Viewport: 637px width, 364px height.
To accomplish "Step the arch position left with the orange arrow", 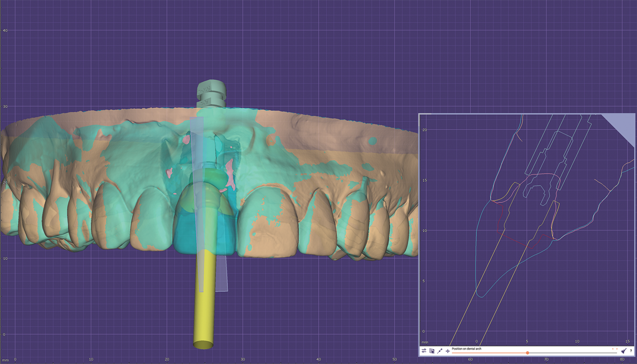I will click(613, 349).
